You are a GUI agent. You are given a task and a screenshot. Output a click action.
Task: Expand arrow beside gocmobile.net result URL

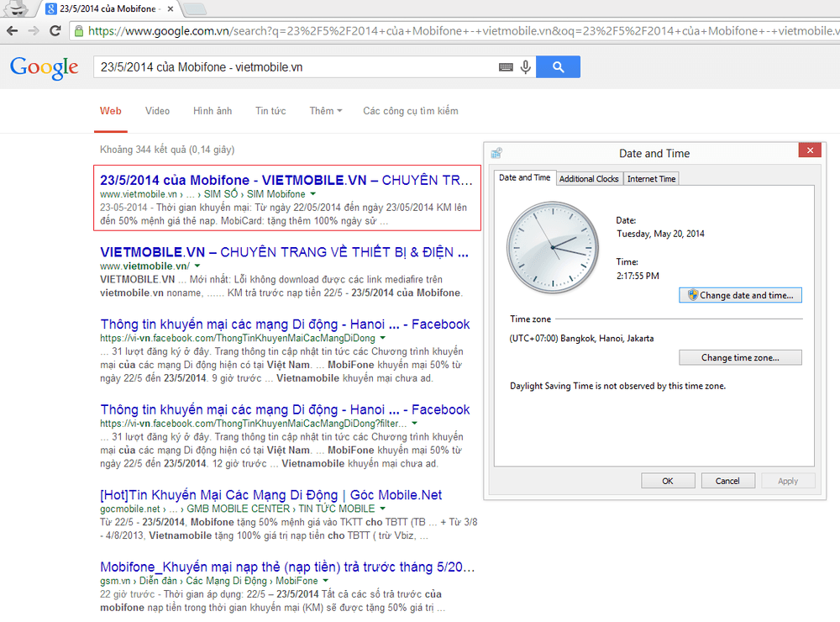383,509
